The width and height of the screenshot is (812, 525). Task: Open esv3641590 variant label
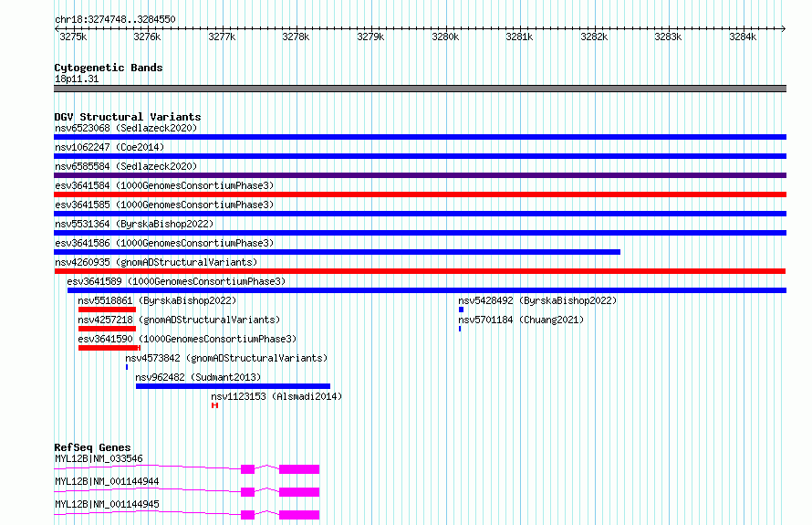coord(187,339)
